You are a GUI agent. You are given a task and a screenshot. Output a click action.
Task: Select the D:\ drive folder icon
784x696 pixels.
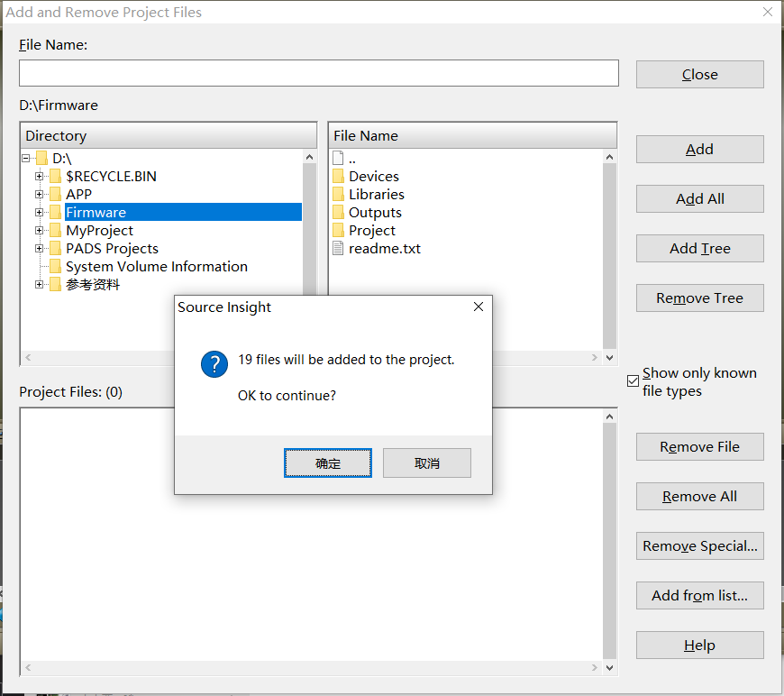(x=42, y=158)
